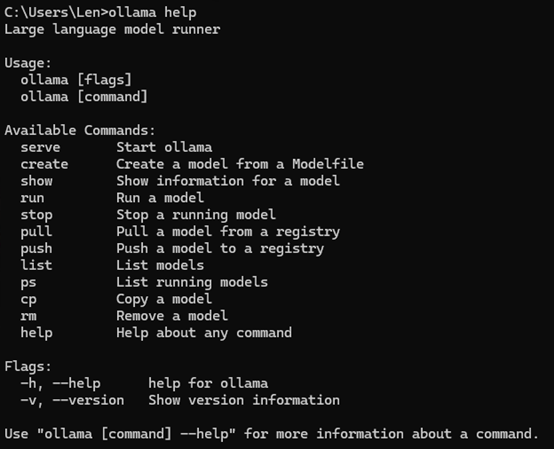
Task: Click the 'cp' command entry
Action: (x=28, y=300)
